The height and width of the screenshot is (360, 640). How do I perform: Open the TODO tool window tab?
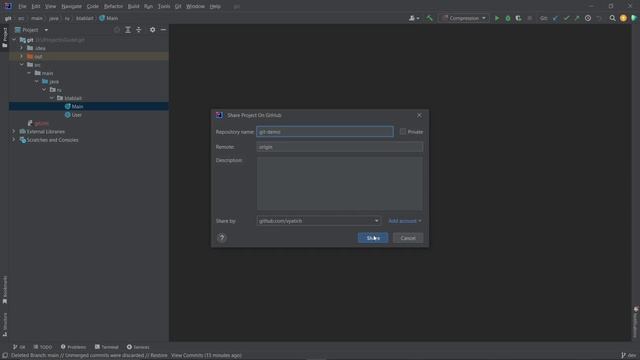[43, 347]
